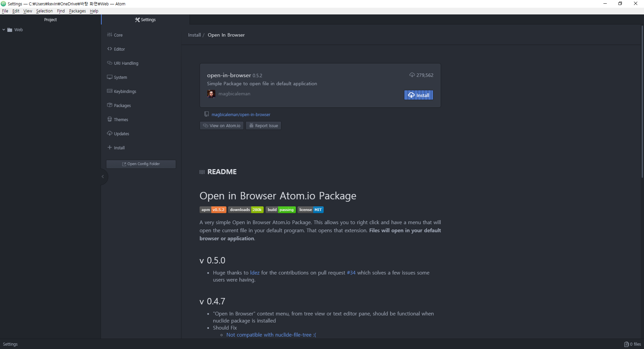The image size is (644, 349).
Task: Open the ldez contributor link
Action: click(255, 273)
